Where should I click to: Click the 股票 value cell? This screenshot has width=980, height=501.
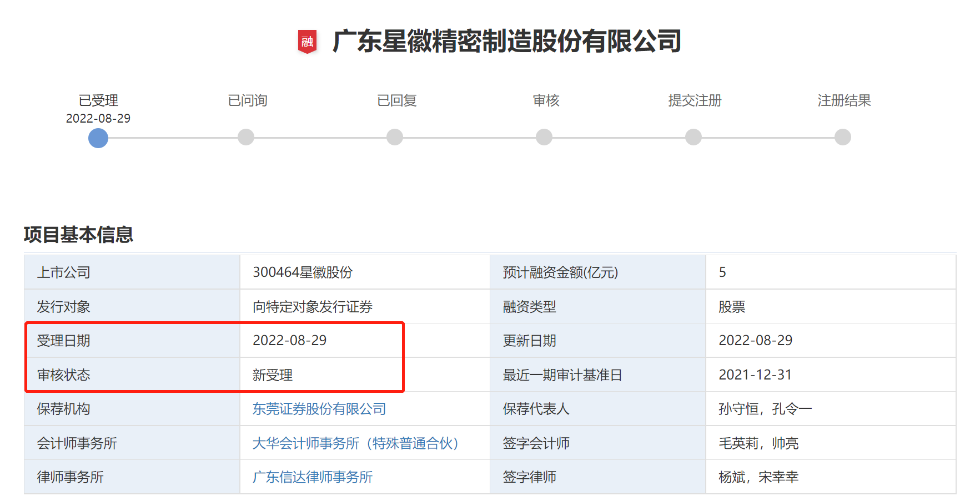click(831, 306)
